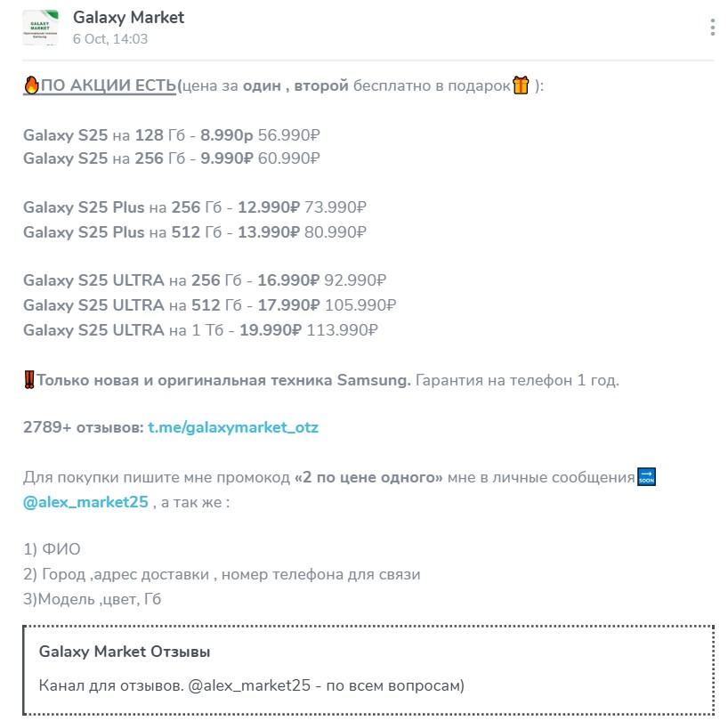Click the Канал для отзывов preview description

[x=252, y=685]
